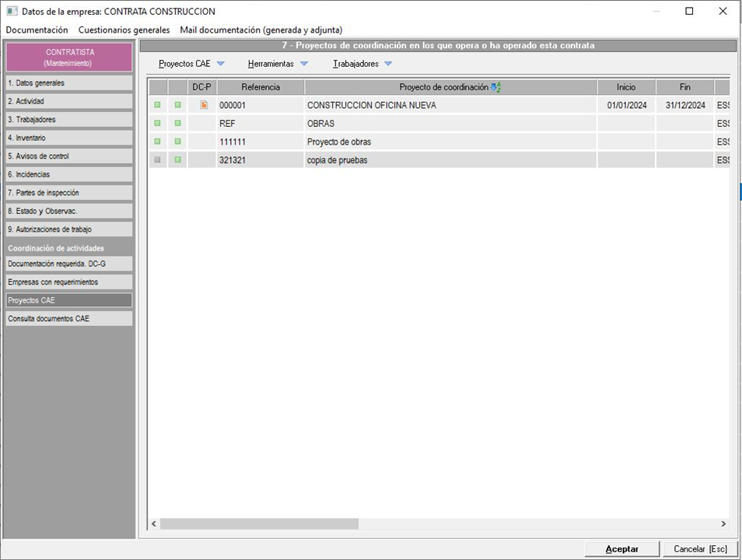Screen dimensions: 742x560
Task: Click the DC-P document icon for project 000001
Action: [x=204, y=105]
